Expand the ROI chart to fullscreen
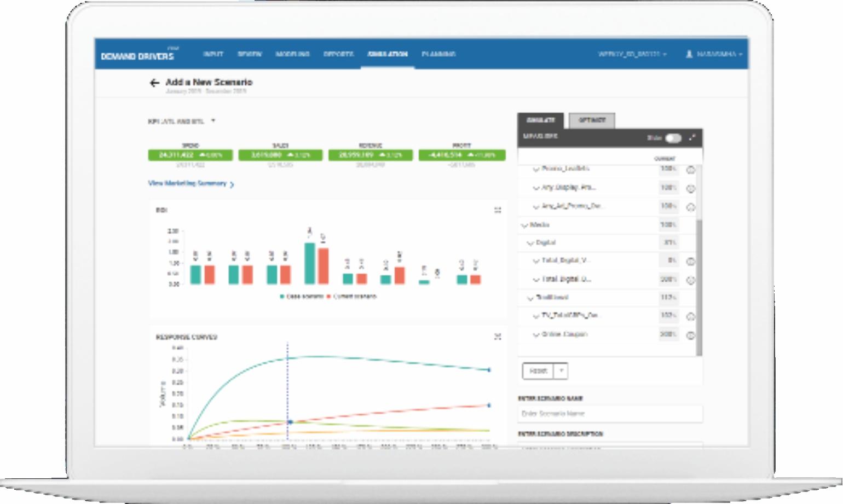 click(x=498, y=210)
